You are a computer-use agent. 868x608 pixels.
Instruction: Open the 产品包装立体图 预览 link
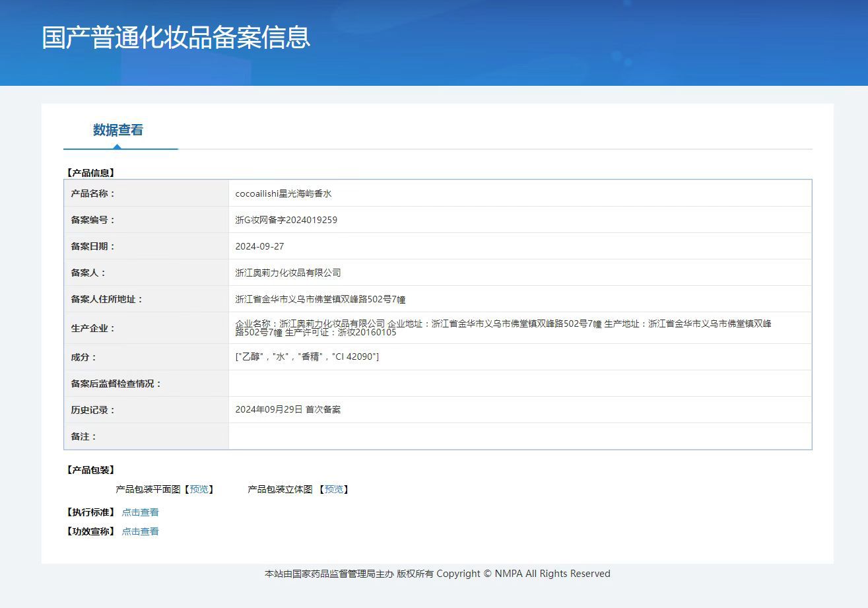pos(334,489)
